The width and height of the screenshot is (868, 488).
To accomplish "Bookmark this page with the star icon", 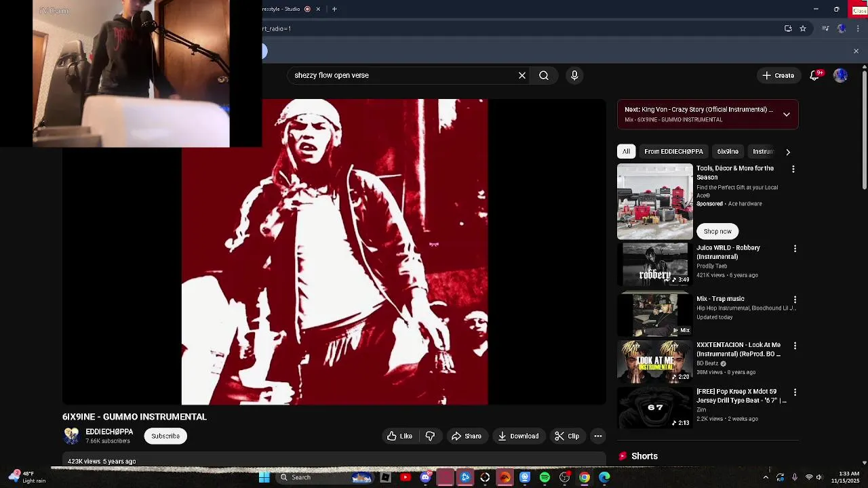I will [x=803, y=28].
